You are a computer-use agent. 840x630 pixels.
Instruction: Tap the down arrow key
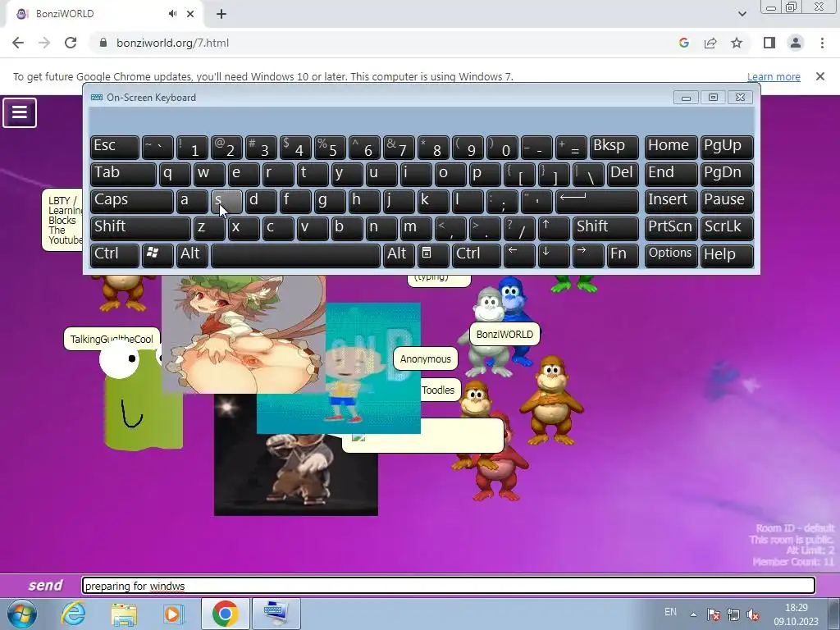pos(554,254)
